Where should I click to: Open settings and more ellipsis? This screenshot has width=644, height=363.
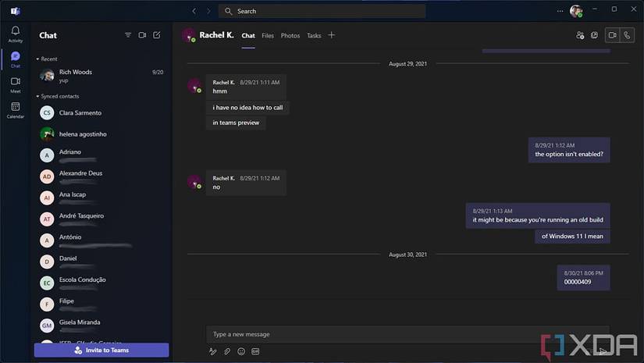pos(560,11)
